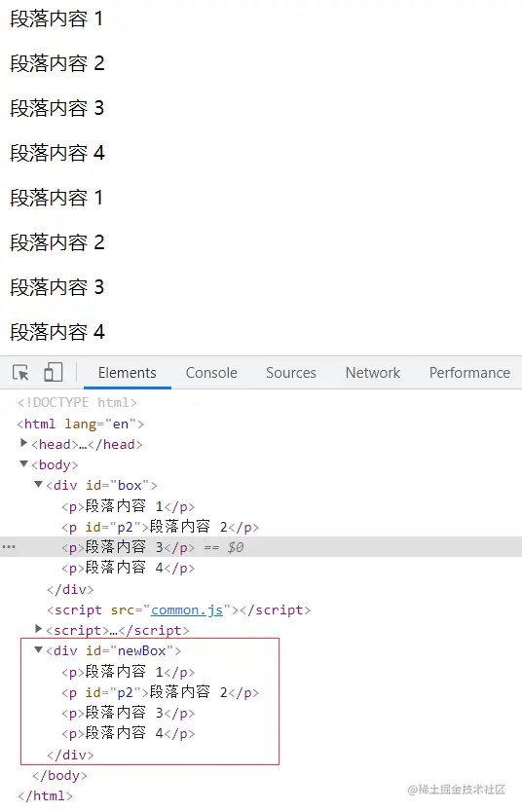Click the last rendered 段落内容 4 paragraph
The height and width of the screenshot is (812, 522).
pyautogui.click(x=56, y=332)
